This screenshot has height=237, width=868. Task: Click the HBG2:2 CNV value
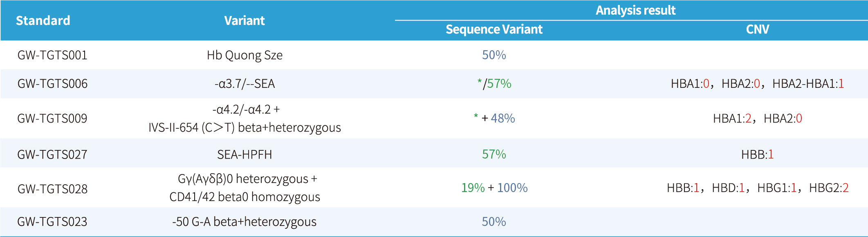[x=829, y=188]
